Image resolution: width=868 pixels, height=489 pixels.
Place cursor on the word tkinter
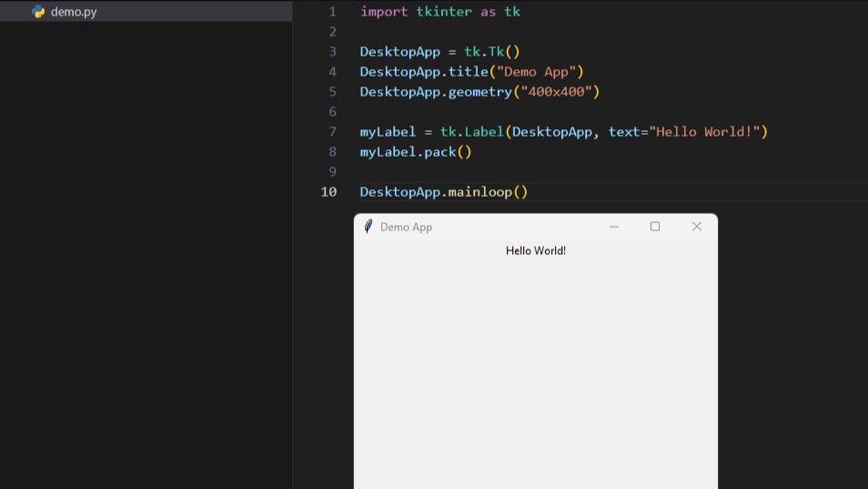[444, 12]
